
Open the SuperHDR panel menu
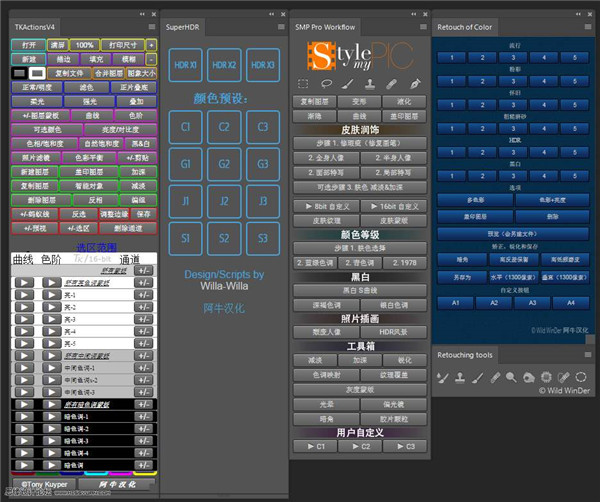coord(281,27)
